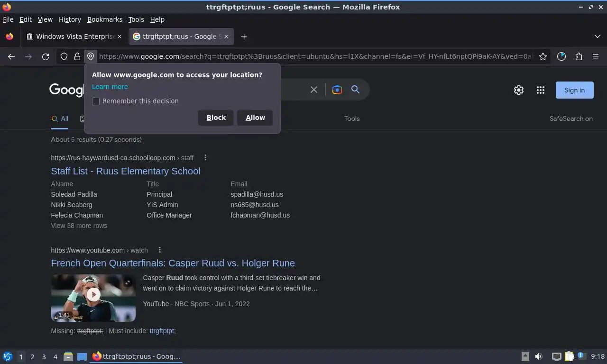
Task: Open the desktop start menu icon
Action: coord(8,356)
